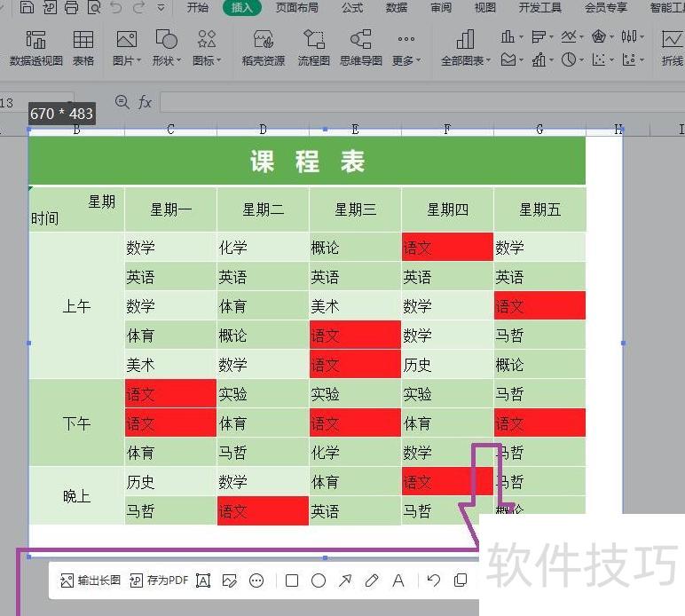Image resolution: width=685 pixels, height=616 pixels.
Task: Go to the 公式 ribbon tab
Action: 352,7
